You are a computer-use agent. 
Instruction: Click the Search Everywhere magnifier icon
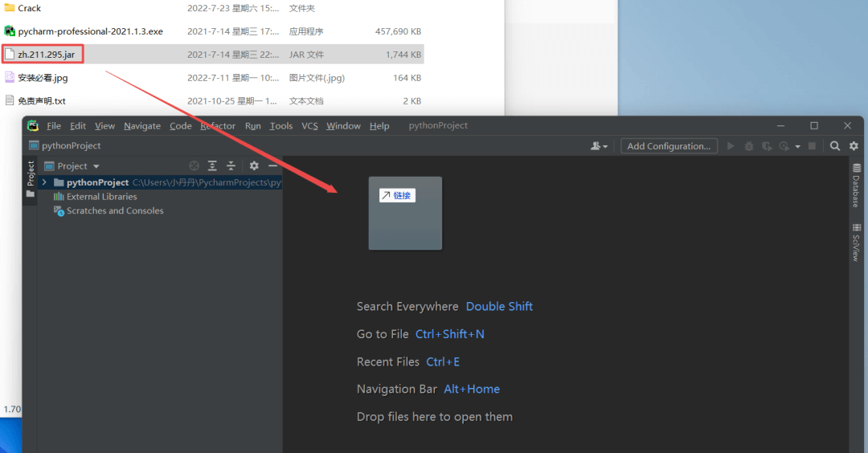point(835,146)
